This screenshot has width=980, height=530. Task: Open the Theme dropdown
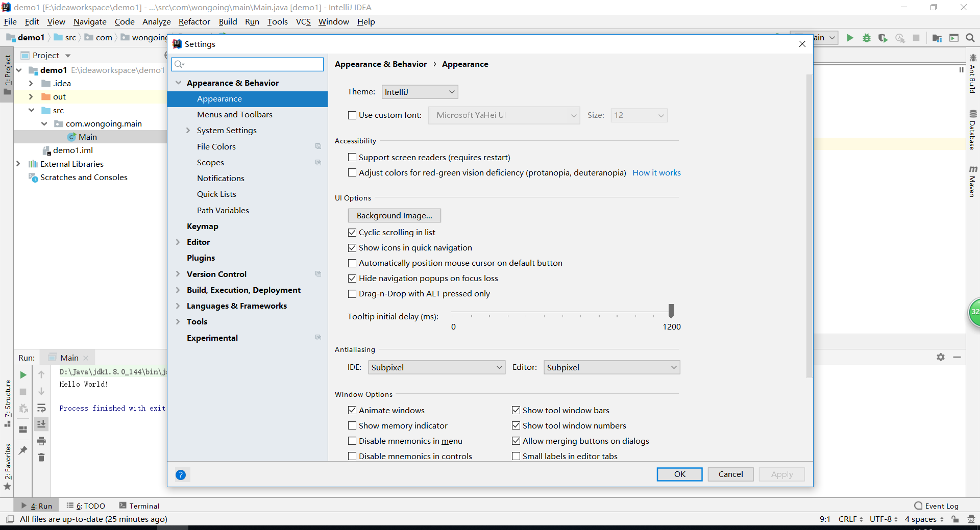pos(419,92)
